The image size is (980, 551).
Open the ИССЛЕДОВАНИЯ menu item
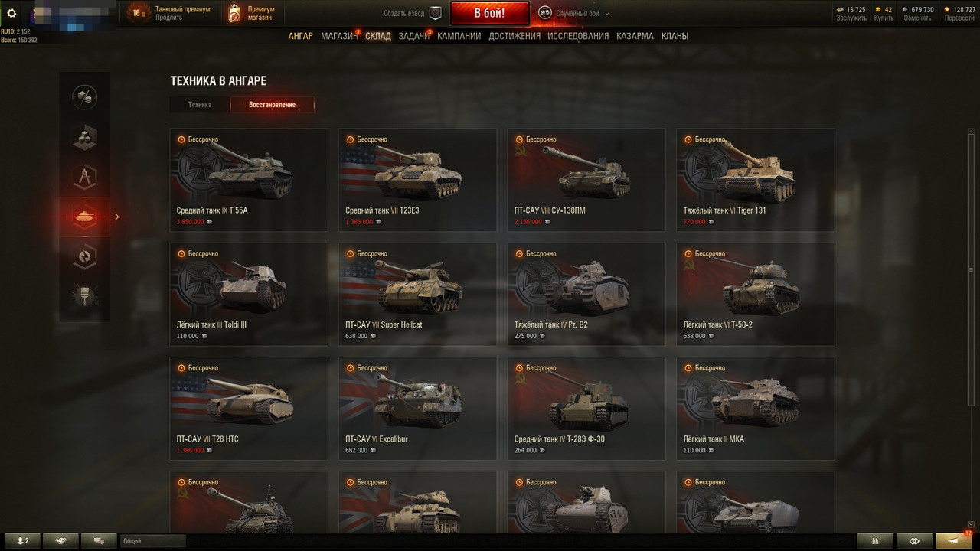578,36
